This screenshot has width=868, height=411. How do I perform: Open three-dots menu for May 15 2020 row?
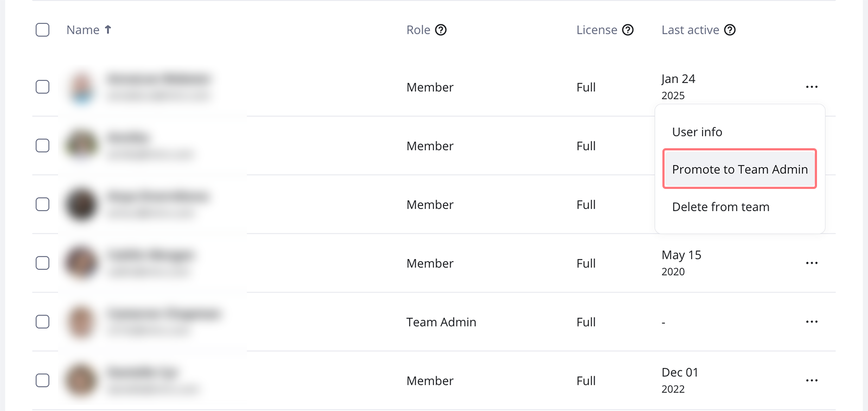(812, 263)
